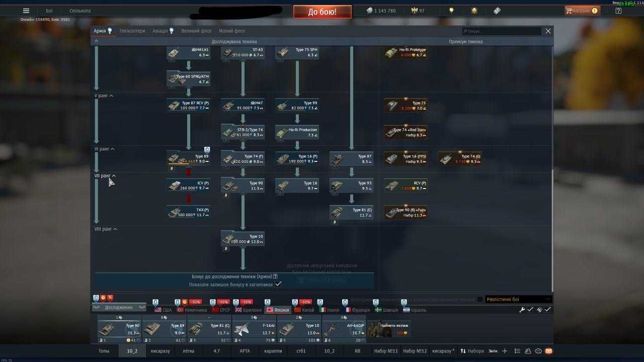Select the AH-64DJP crew slot

coord(344,329)
